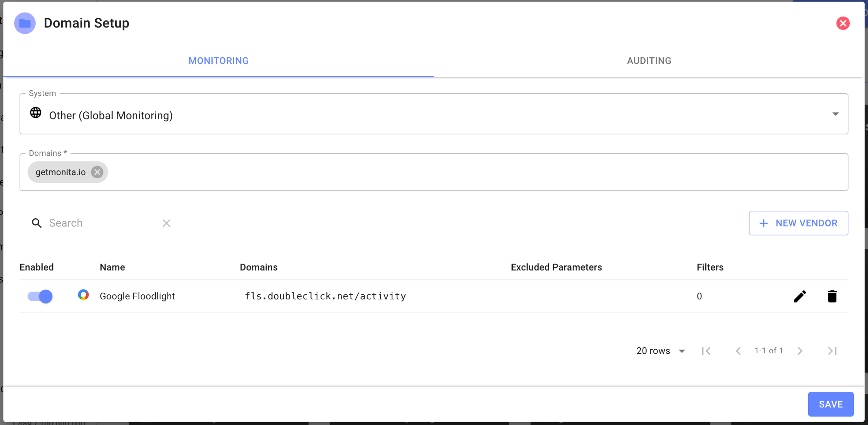Image resolution: width=868 pixels, height=425 pixels.
Task: Select the Monitoring tab
Action: pos(219,61)
